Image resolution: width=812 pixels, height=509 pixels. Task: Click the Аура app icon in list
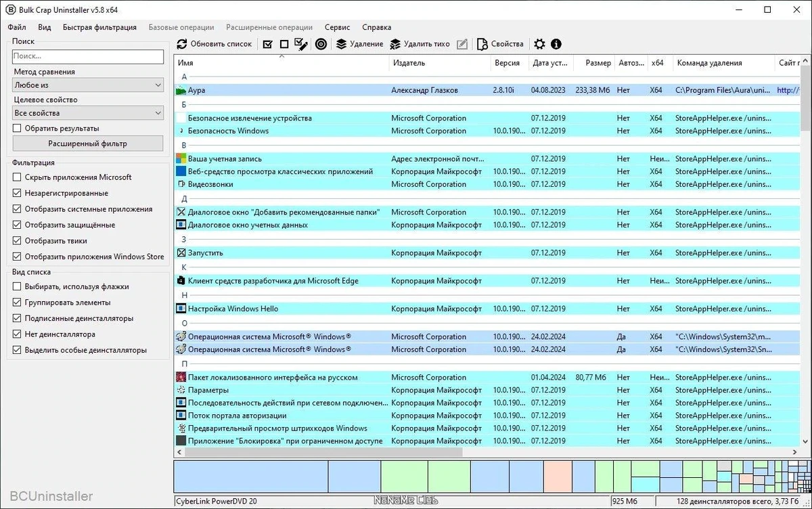181,90
